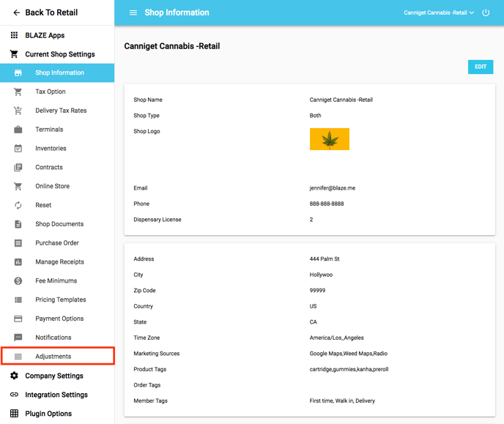Open Fee Minimums settings

point(57,280)
